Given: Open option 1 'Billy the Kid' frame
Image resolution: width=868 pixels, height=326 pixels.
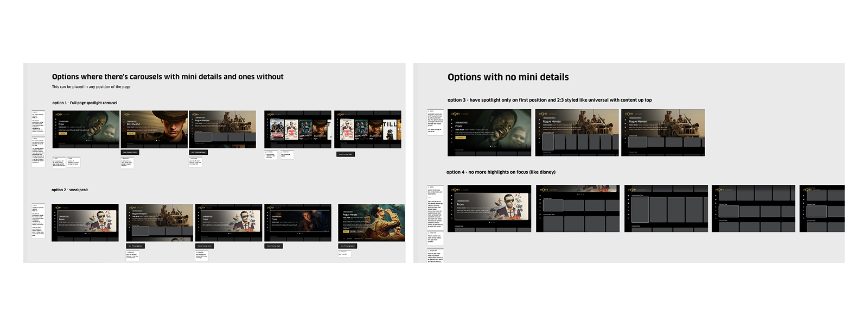Looking at the screenshot, I should pos(154,129).
